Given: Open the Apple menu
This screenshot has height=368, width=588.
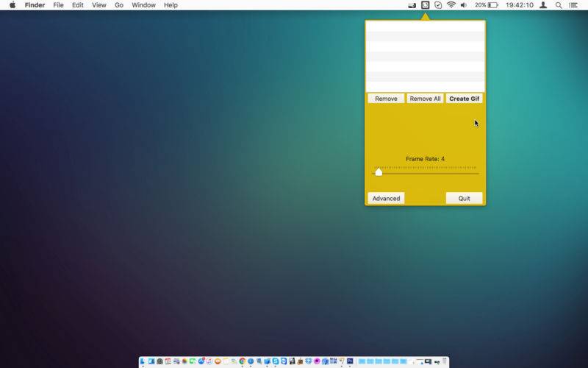Looking at the screenshot, I should click(x=12, y=5).
